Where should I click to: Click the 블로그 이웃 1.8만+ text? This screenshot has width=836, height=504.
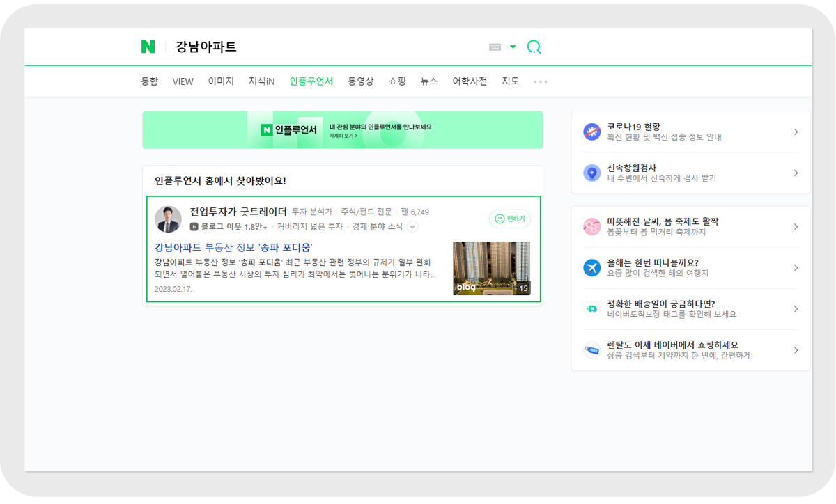coord(234,227)
